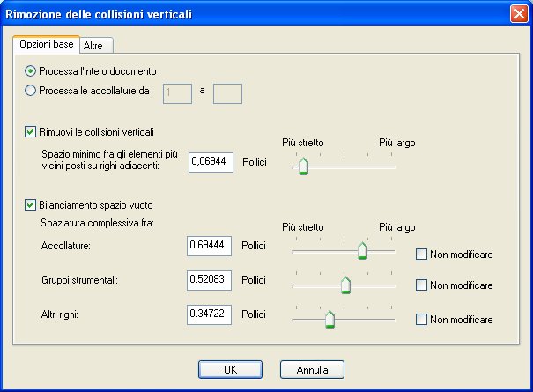Click the Gruppi strumentali slider handle
The image size is (533, 392).
tap(345, 284)
